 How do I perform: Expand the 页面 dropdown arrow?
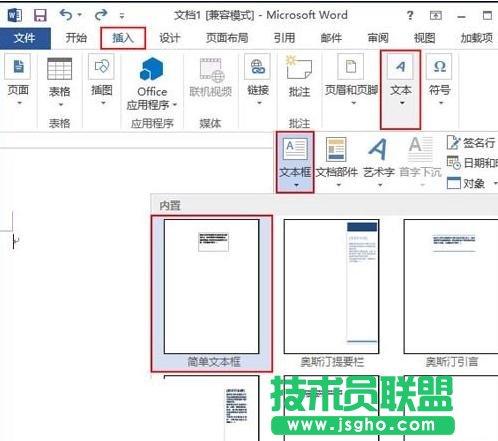click(x=19, y=103)
